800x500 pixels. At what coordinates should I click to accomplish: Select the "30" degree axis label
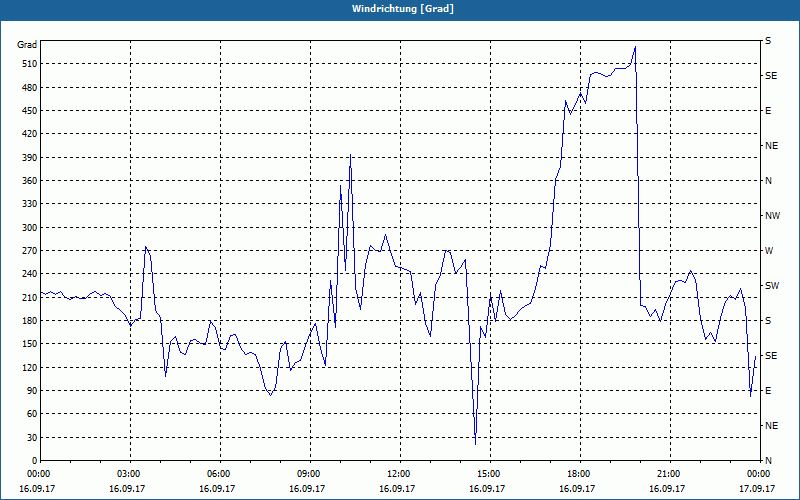(32, 438)
